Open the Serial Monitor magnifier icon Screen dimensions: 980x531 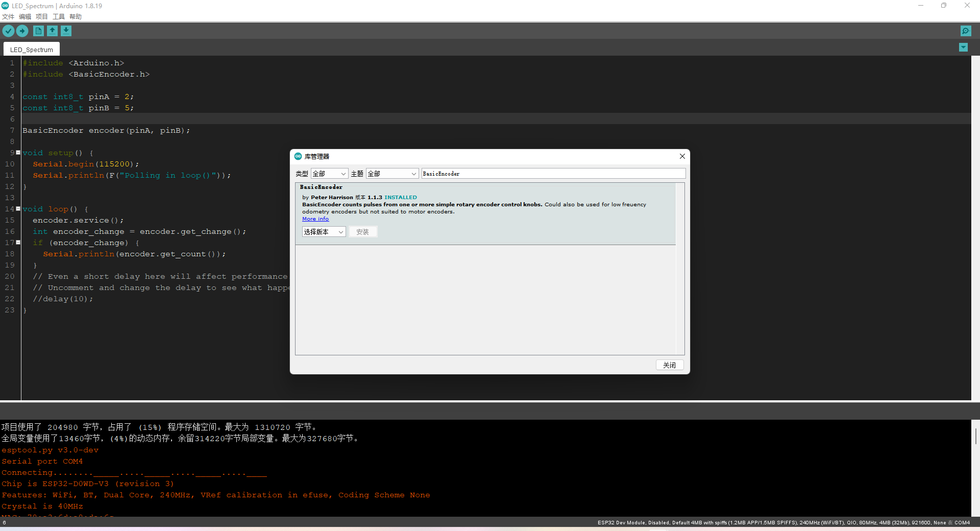pyautogui.click(x=966, y=31)
